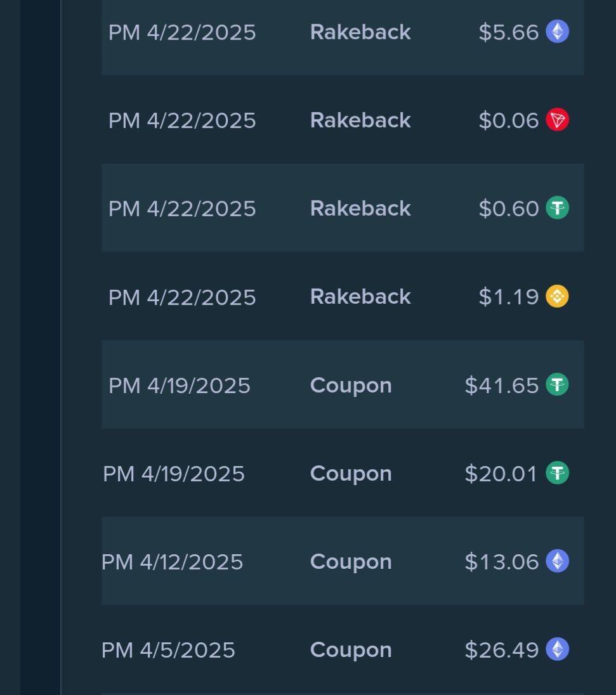Viewport: 616px width, 695px height.
Task: Click the PM 4/5/2025 date entry
Action: [x=168, y=650]
